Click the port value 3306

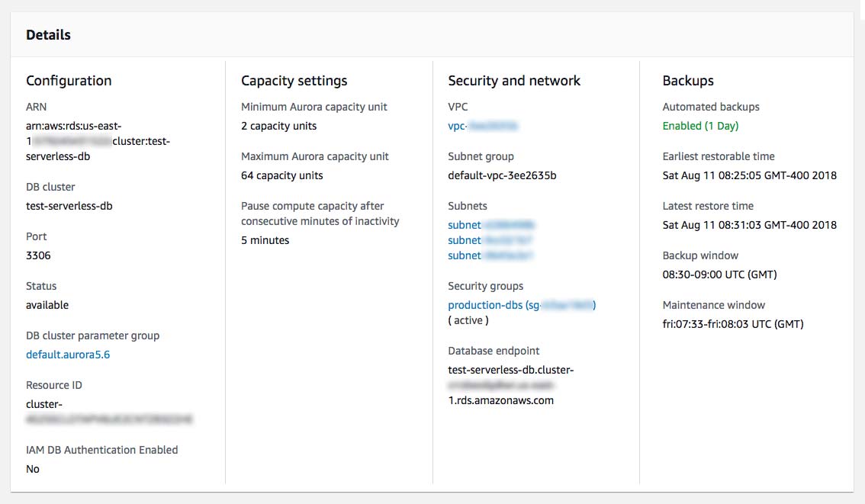point(38,255)
